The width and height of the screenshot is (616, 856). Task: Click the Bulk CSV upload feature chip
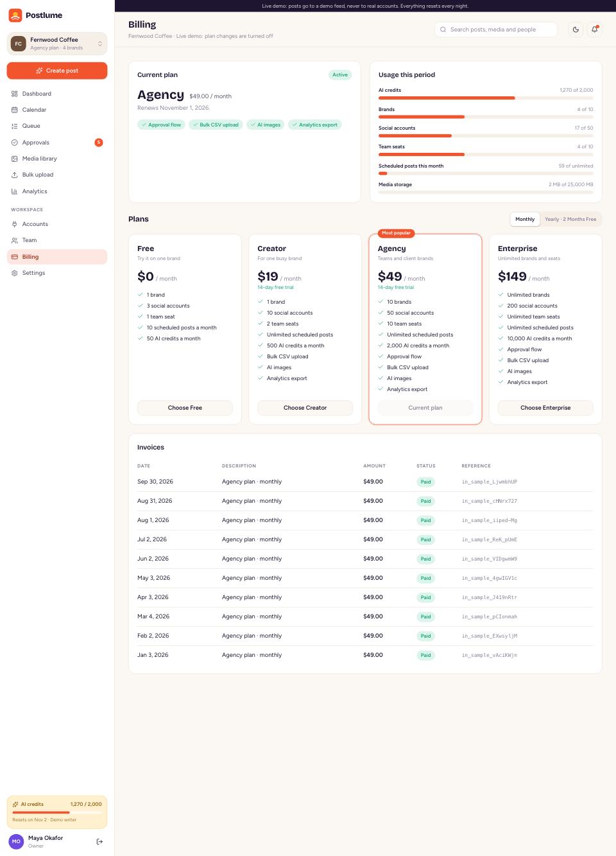coord(216,125)
